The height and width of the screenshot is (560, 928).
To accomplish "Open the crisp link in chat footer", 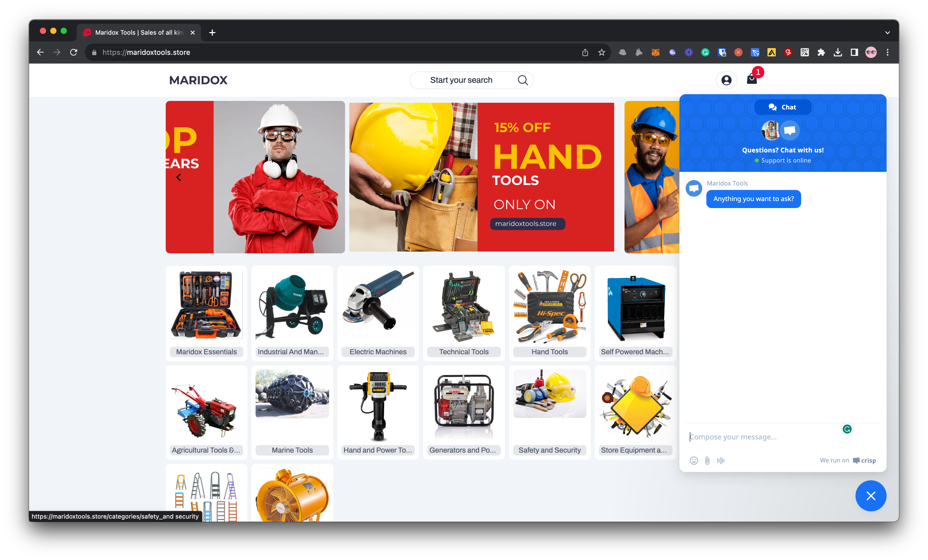I will coord(864,460).
